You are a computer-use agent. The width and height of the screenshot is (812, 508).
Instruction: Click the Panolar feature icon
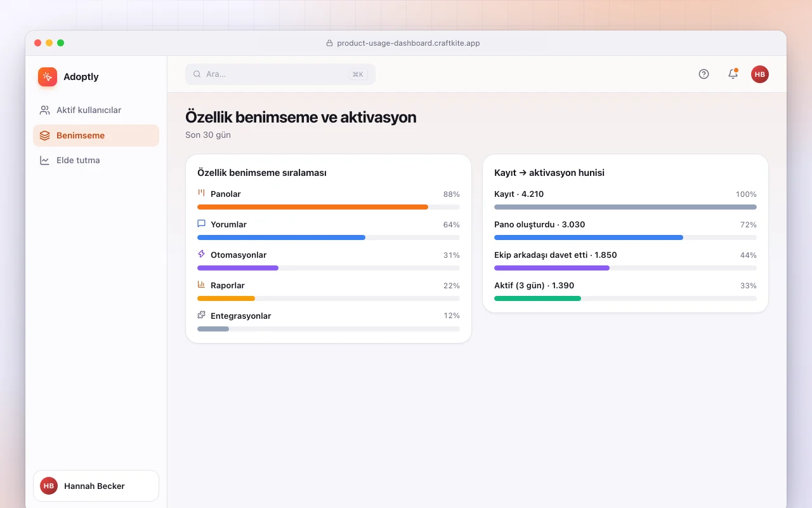[201, 193]
